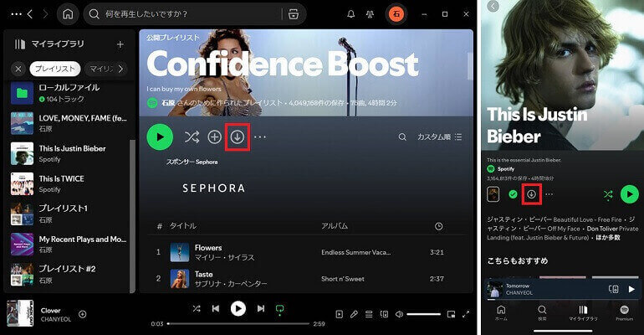Open the カスタム順 sort dropdown
Image resolution: width=644 pixels, height=335 pixels.
tap(439, 137)
